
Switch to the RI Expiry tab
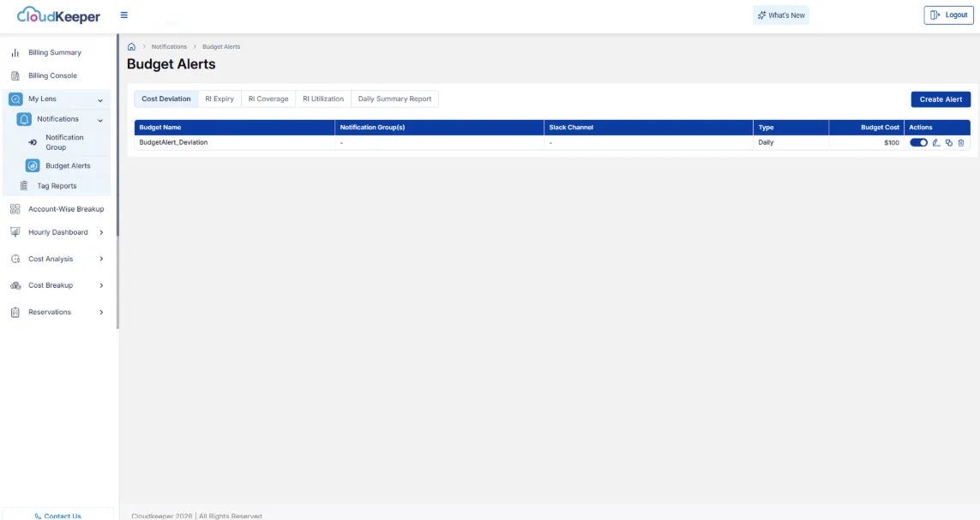pos(219,99)
